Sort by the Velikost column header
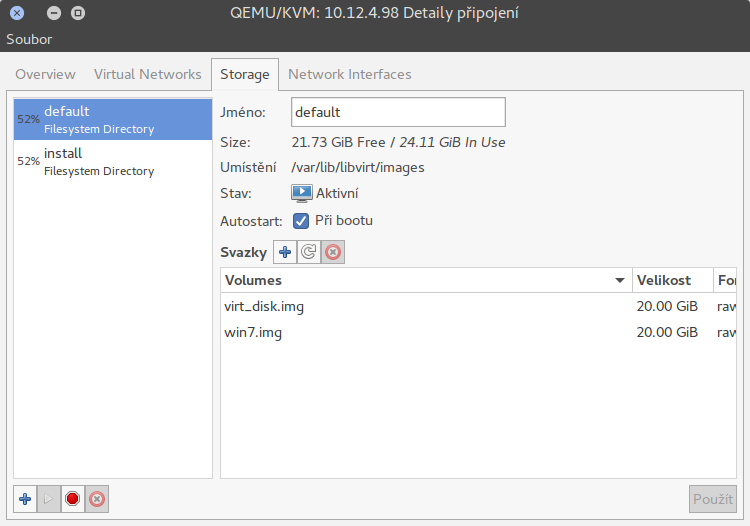 (x=671, y=280)
